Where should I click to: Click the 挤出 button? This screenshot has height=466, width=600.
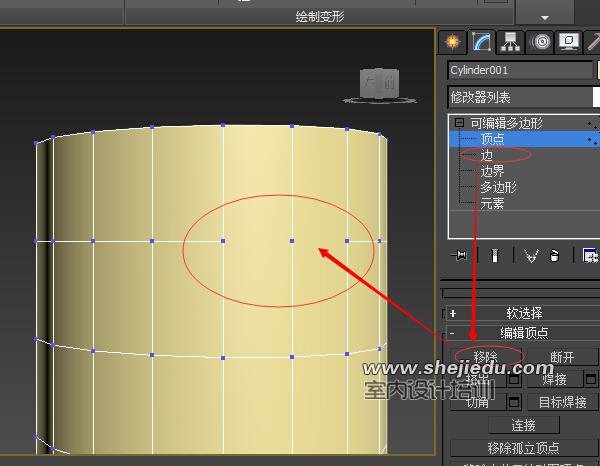click(478, 380)
